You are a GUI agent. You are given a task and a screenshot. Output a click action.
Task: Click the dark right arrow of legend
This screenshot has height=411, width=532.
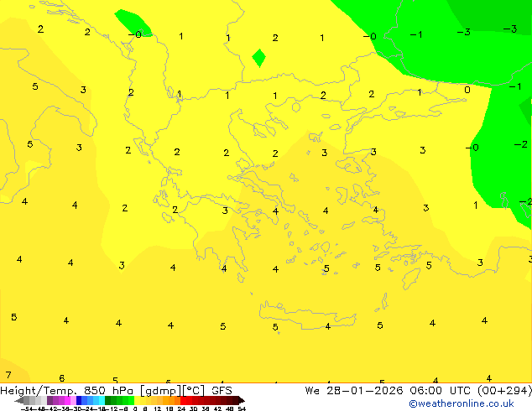click(x=242, y=400)
